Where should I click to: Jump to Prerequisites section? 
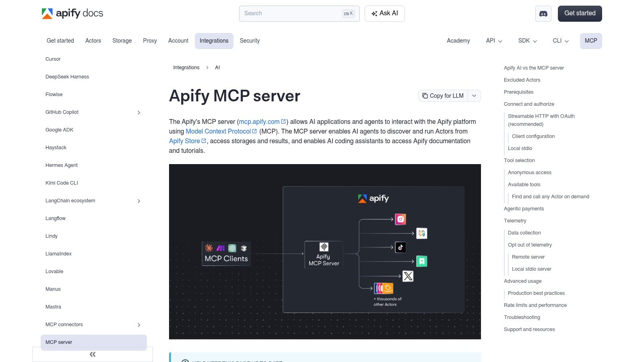pyautogui.click(x=518, y=92)
